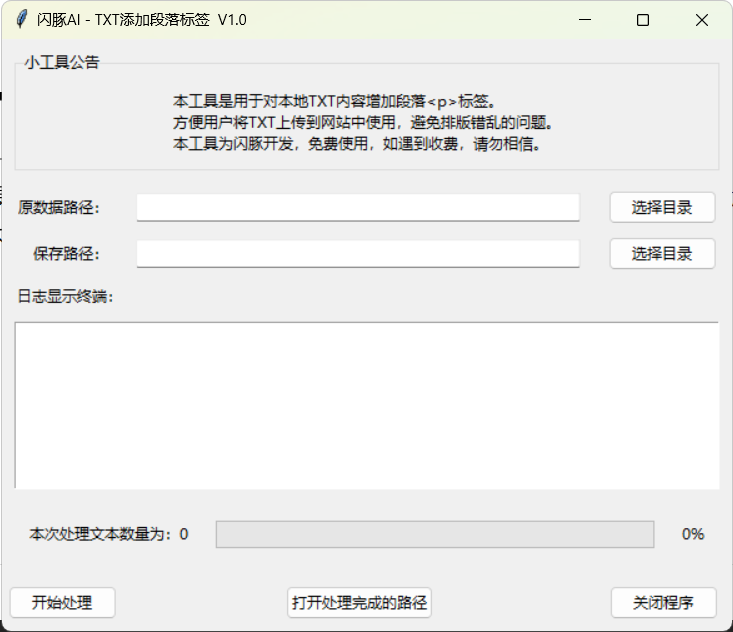This screenshot has width=733, height=632.
Task: Start processing with 开始处理 button
Action: pyautogui.click(x=62, y=603)
